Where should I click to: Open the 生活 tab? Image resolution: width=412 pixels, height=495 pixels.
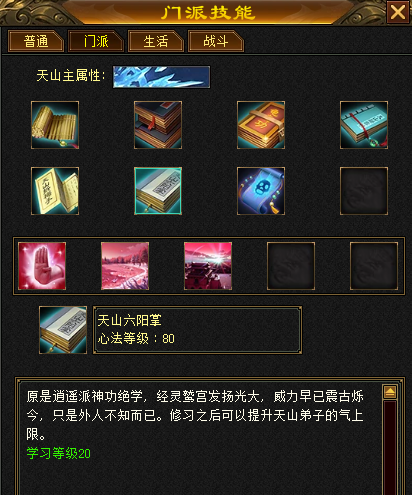(x=156, y=41)
